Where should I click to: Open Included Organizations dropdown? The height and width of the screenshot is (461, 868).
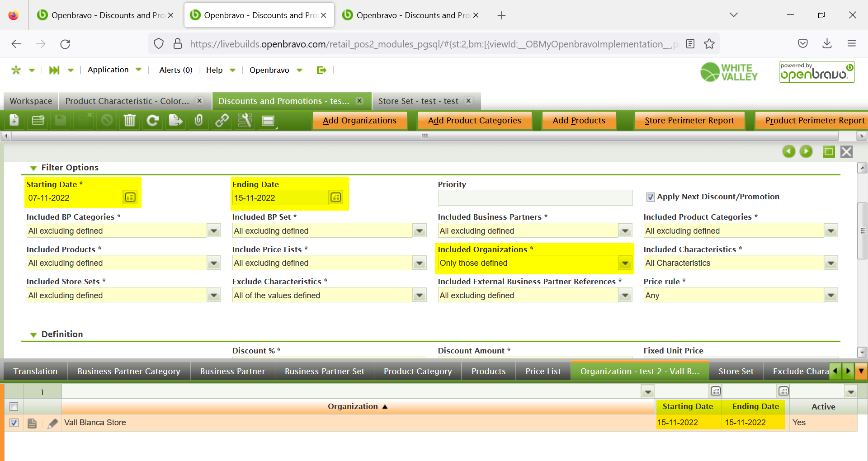(625, 263)
